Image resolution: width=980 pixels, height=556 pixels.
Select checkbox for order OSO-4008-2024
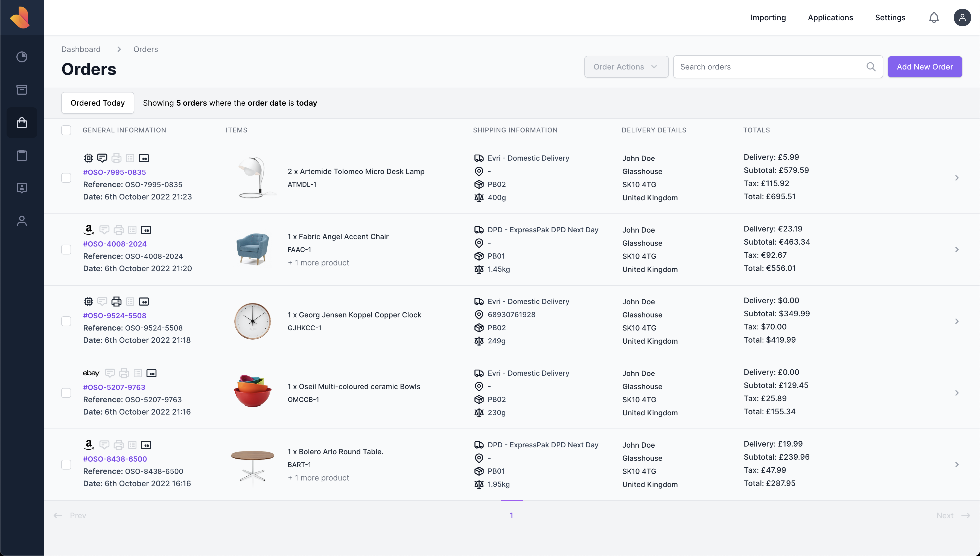(66, 249)
